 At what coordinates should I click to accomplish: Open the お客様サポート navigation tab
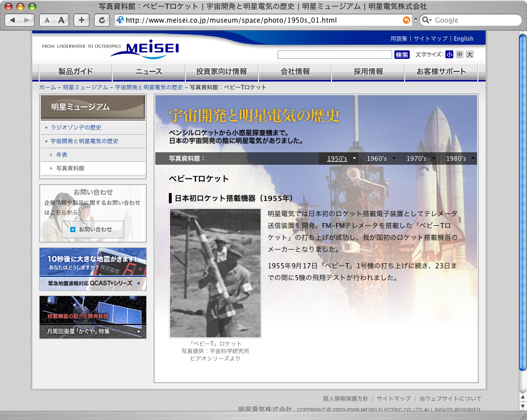click(x=441, y=71)
